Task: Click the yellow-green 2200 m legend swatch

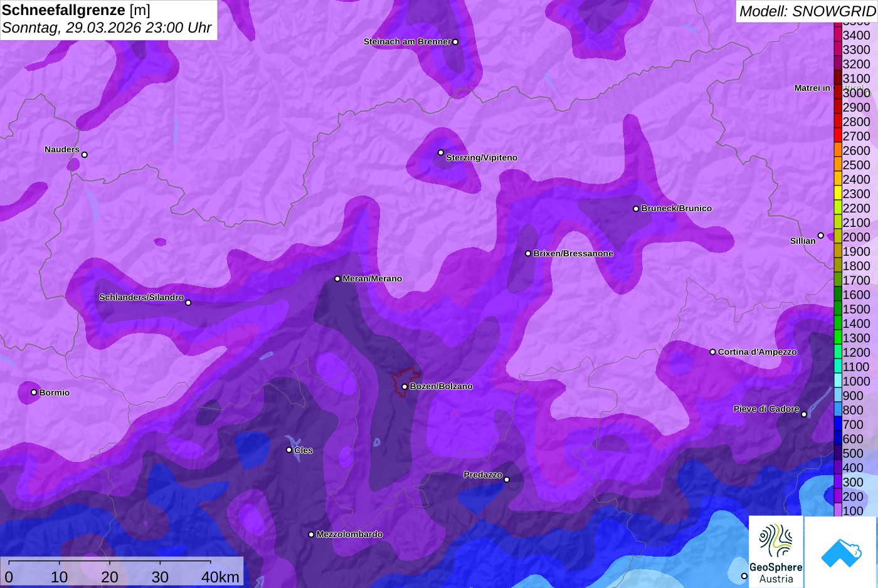Action: pos(837,208)
